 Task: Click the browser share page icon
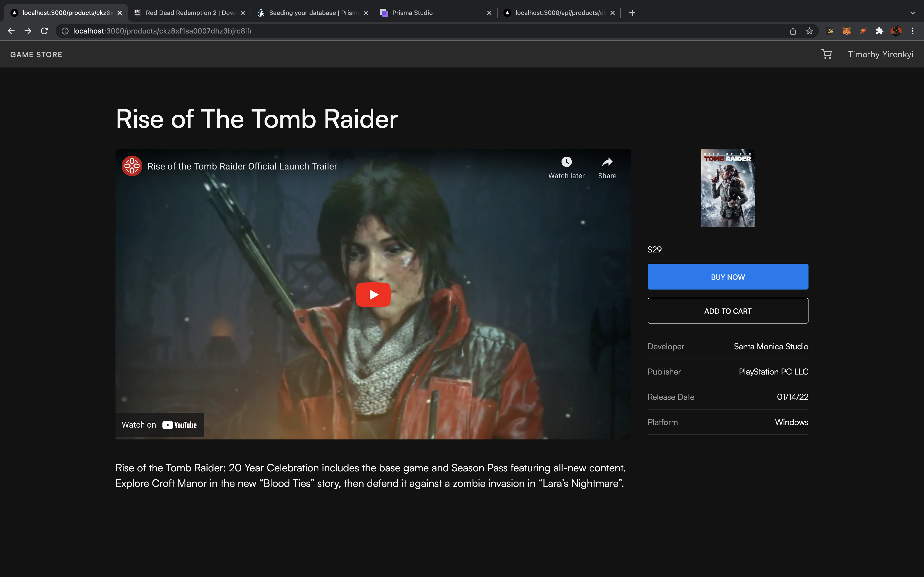pyautogui.click(x=793, y=31)
